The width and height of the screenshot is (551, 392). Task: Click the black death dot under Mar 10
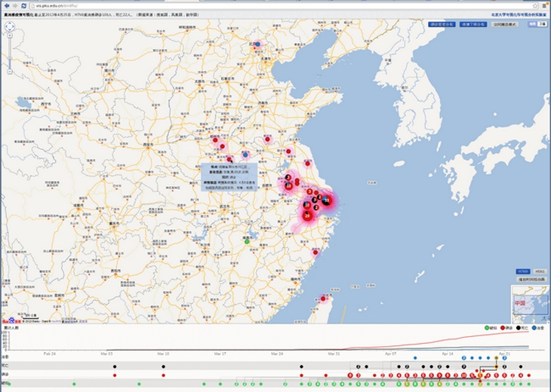(x=163, y=366)
